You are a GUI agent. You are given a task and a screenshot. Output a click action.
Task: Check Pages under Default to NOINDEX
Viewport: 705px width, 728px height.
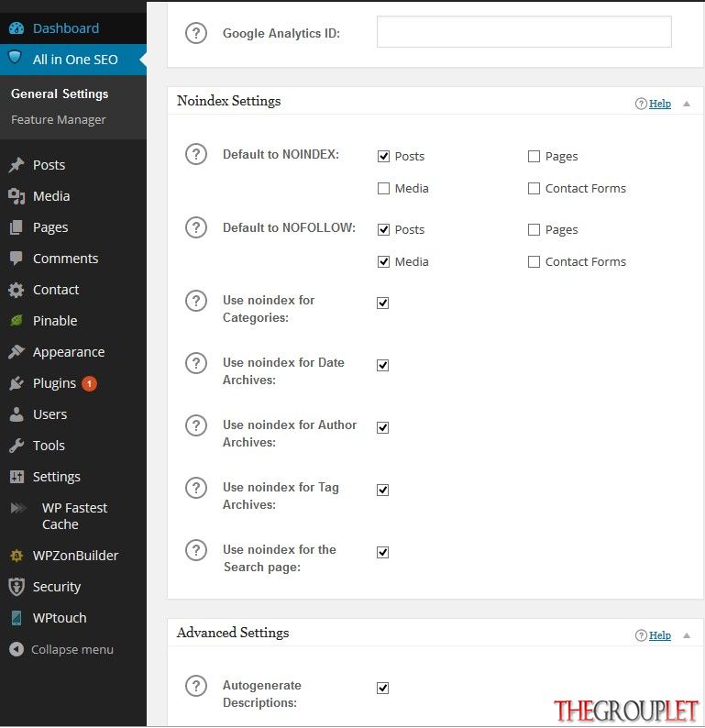[534, 156]
